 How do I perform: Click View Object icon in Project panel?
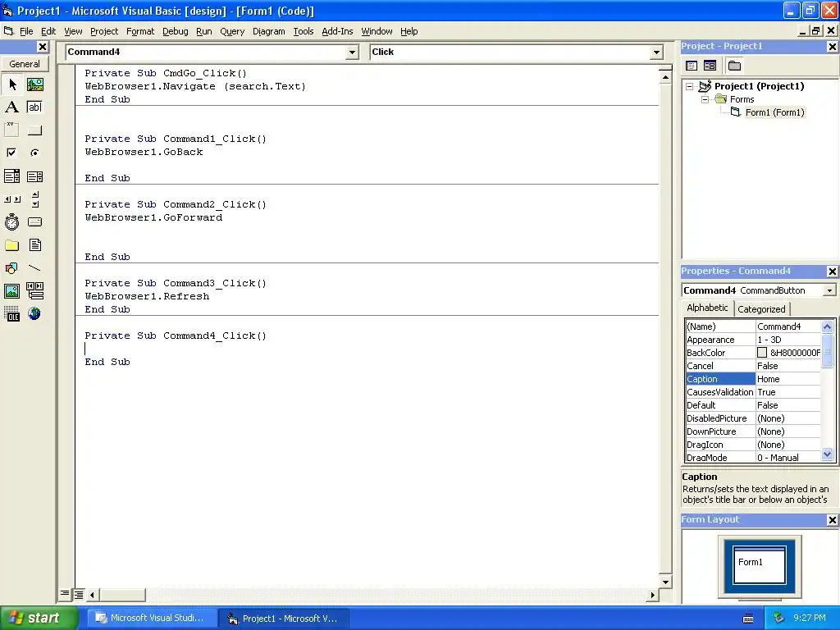click(x=710, y=66)
